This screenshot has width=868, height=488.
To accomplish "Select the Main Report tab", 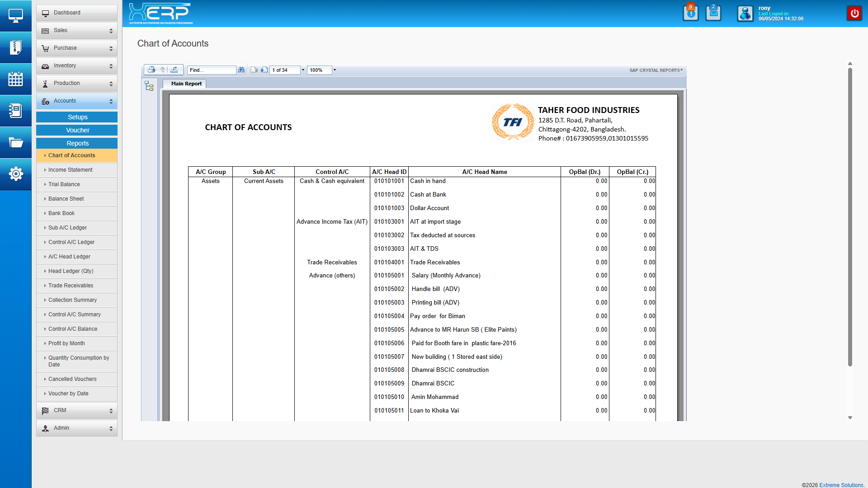I will coord(186,84).
